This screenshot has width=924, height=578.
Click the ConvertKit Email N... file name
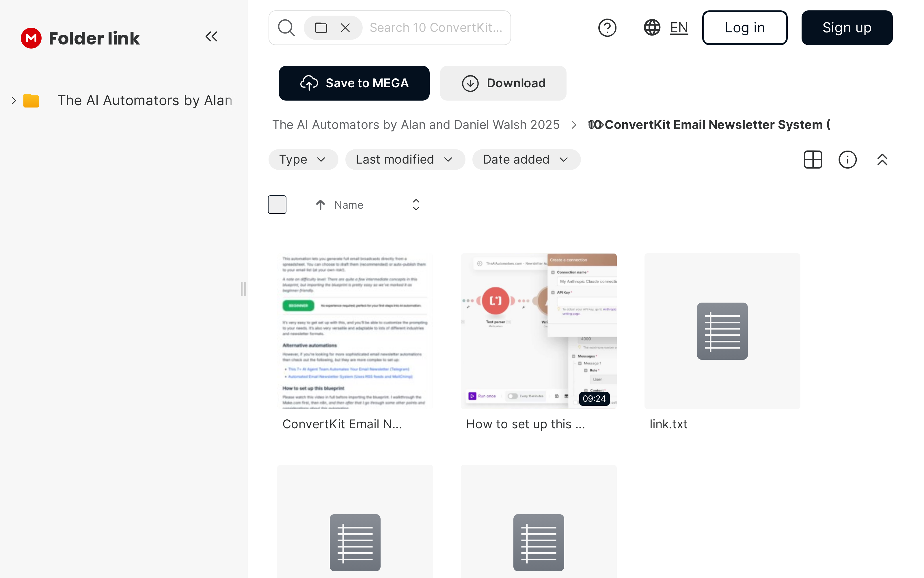(x=342, y=424)
